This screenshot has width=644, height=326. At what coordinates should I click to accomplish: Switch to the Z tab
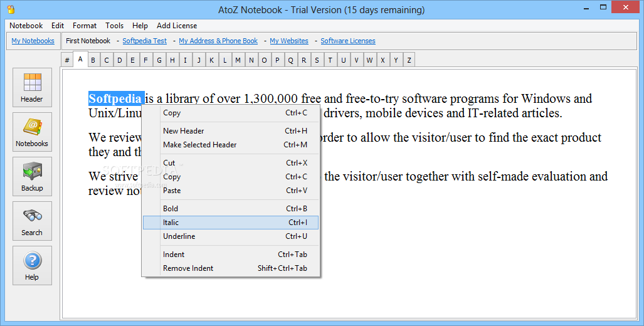(409, 60)
